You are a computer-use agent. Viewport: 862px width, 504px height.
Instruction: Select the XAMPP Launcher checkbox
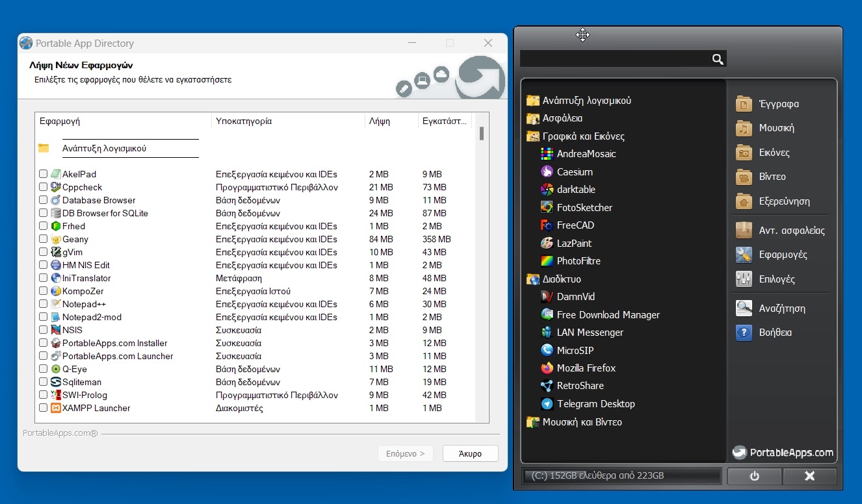(x=43, y=408)
